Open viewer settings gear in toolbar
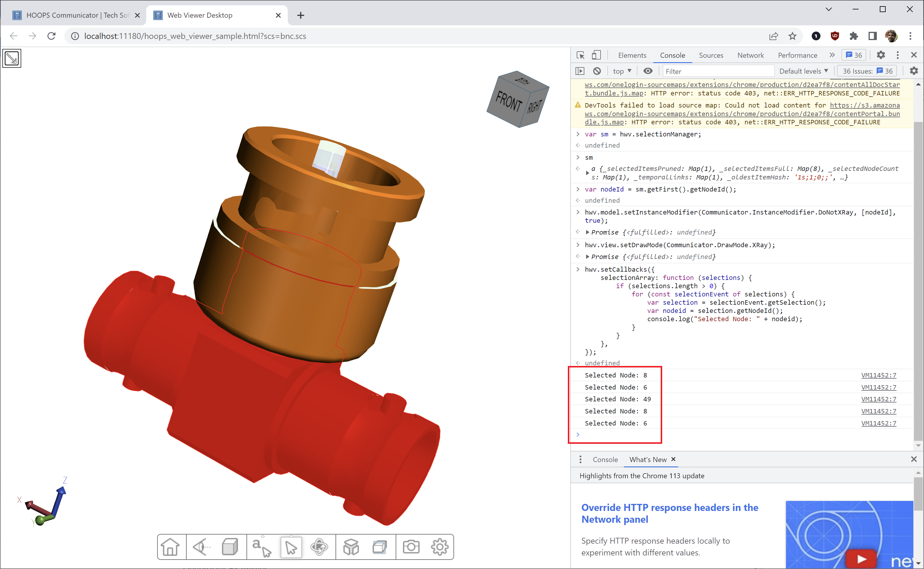 [x=439, y=547]
